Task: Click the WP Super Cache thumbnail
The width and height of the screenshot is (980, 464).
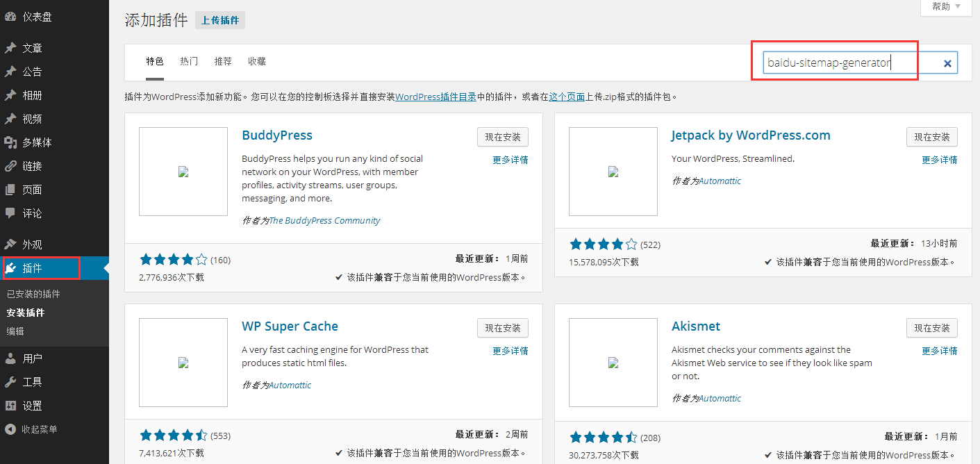Action: point(183,362)
